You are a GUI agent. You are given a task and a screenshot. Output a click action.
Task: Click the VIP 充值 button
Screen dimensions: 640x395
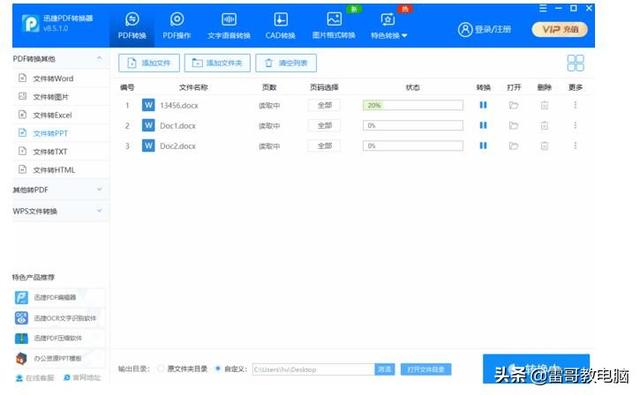(560, 29)
